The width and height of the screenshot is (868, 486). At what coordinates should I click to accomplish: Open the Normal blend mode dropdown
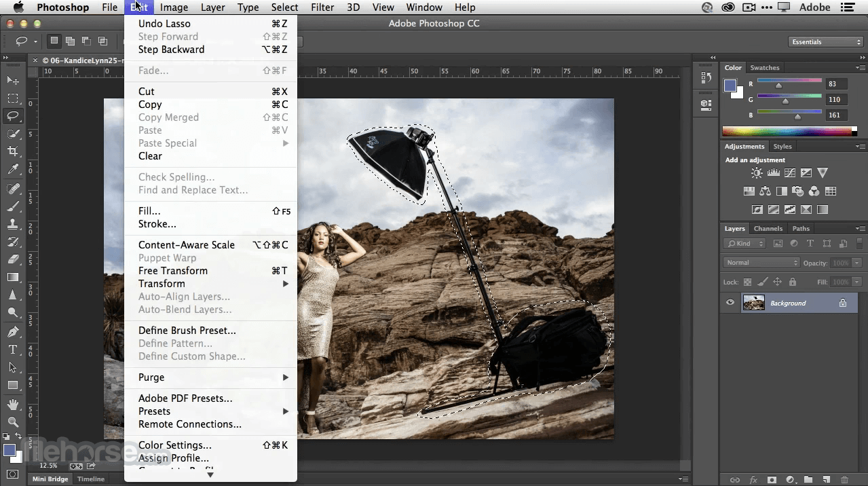762,263
